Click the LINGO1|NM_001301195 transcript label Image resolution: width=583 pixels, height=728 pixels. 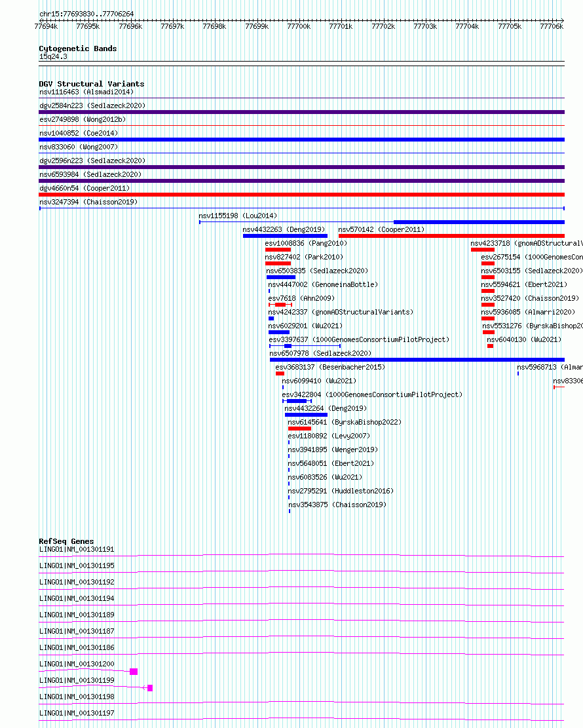(77, 566)
